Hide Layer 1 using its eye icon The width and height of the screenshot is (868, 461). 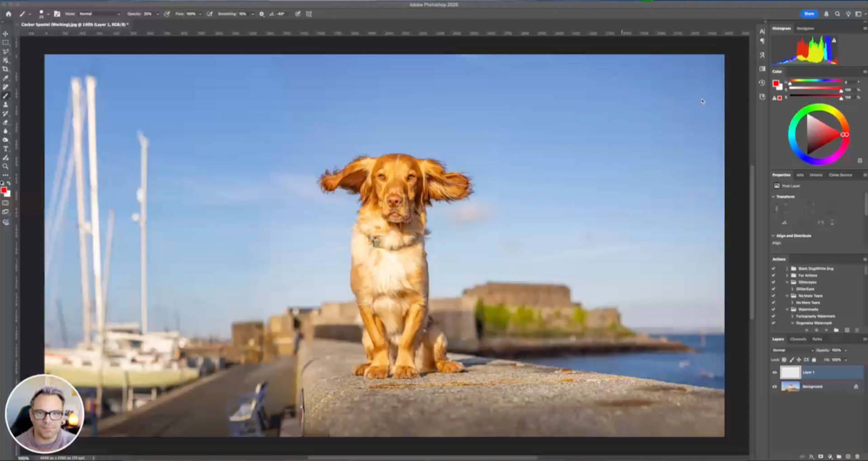[x=774, y=373]
